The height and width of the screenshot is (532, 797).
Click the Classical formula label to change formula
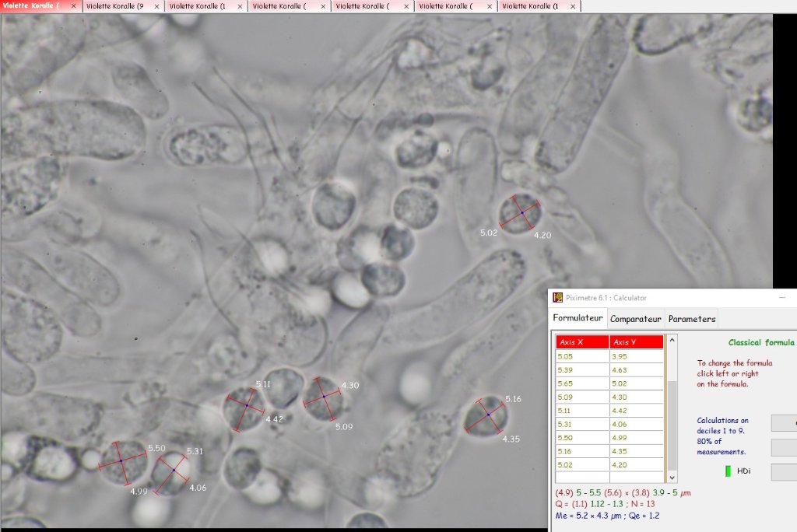[x=760, y=342]
